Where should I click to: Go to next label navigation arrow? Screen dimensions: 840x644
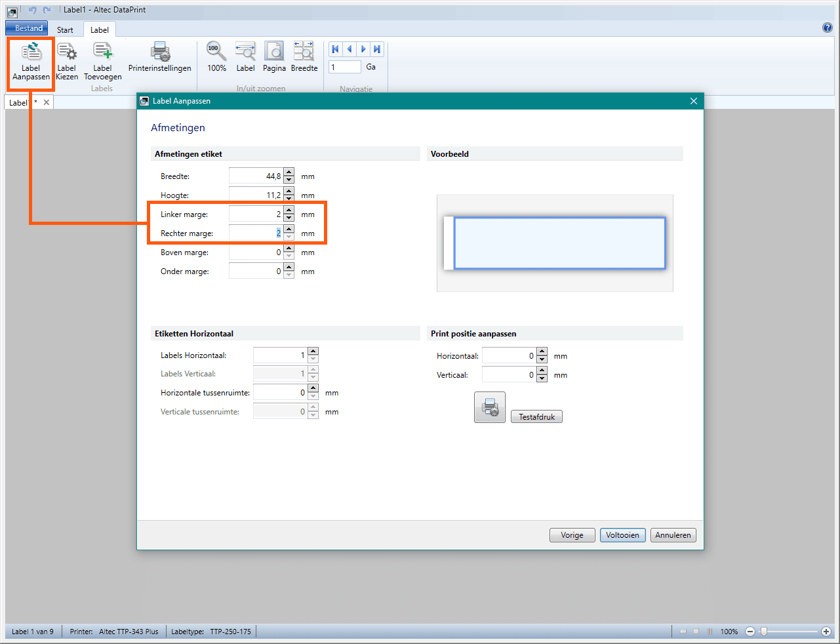363,49
